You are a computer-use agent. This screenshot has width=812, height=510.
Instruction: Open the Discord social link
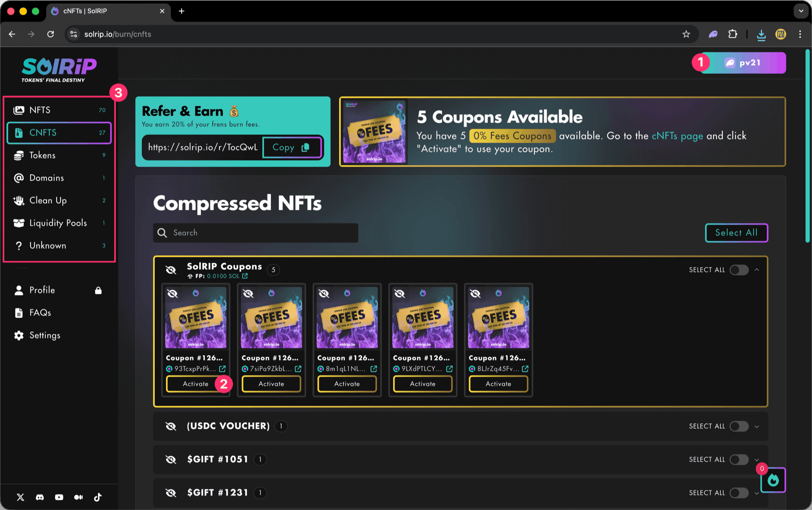click(x=40, y=497)
